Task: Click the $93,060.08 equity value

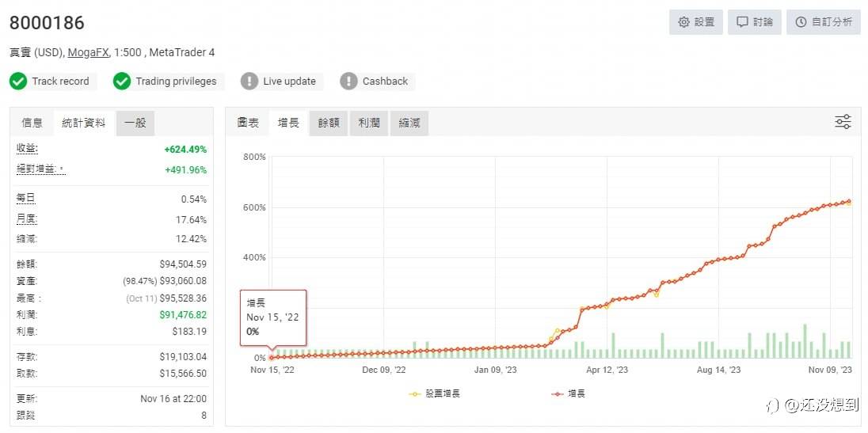Action: point(183,281)
